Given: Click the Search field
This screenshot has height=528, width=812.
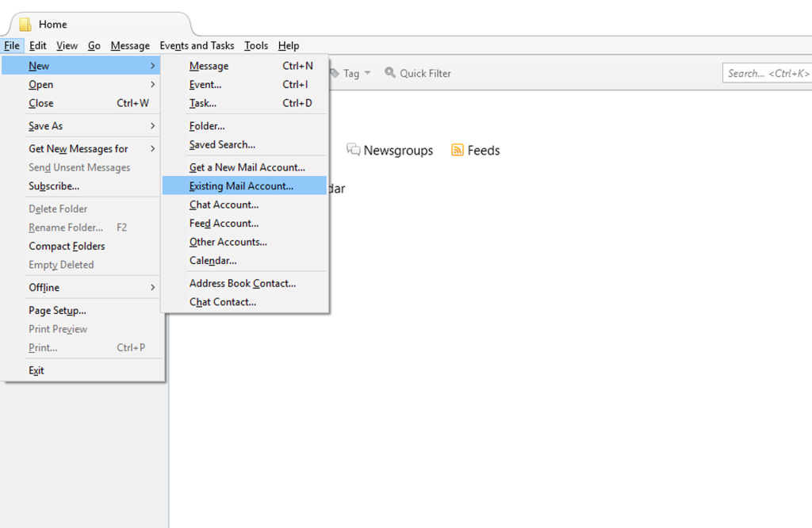Looking at the screenshot, I should tap(767, 73).
